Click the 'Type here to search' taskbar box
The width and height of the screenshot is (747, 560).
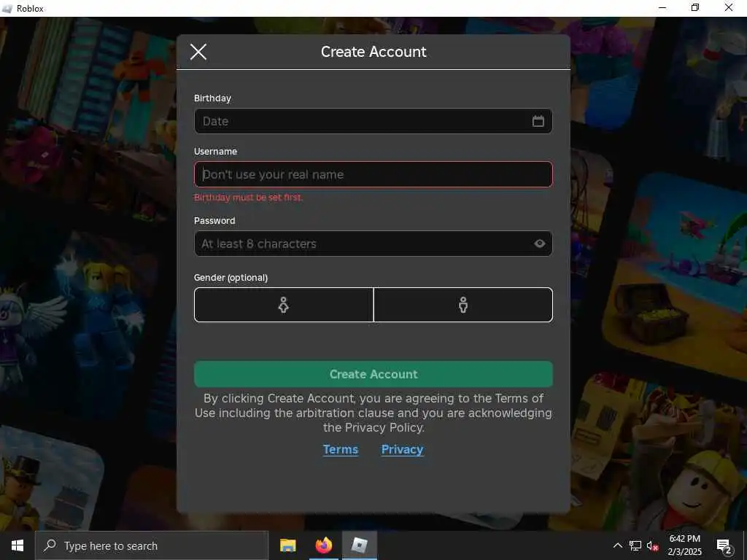tap(152, 545)
